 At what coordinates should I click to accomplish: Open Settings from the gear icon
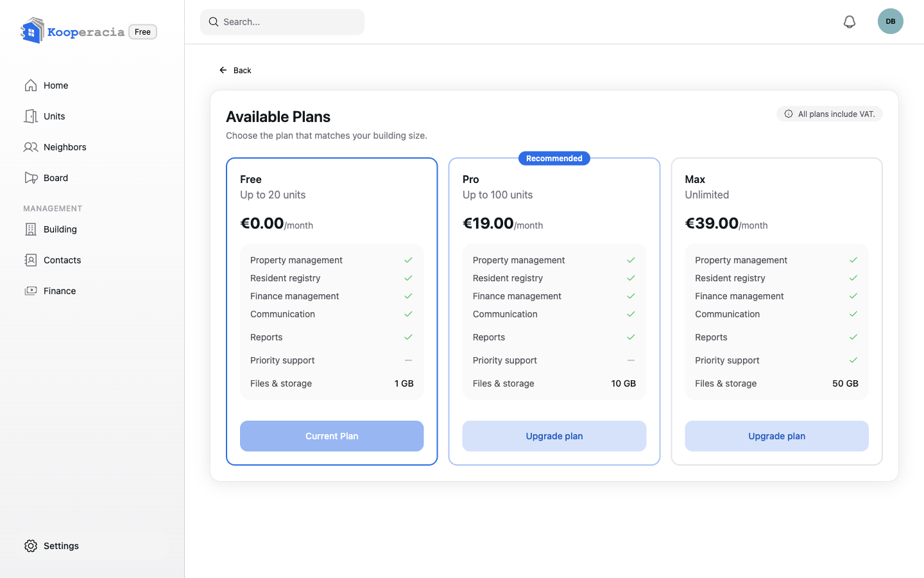pyautogui.click(x=31, y=546)
